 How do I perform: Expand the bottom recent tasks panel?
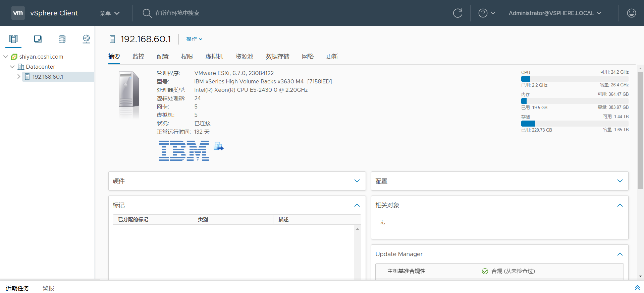point(637,288)
